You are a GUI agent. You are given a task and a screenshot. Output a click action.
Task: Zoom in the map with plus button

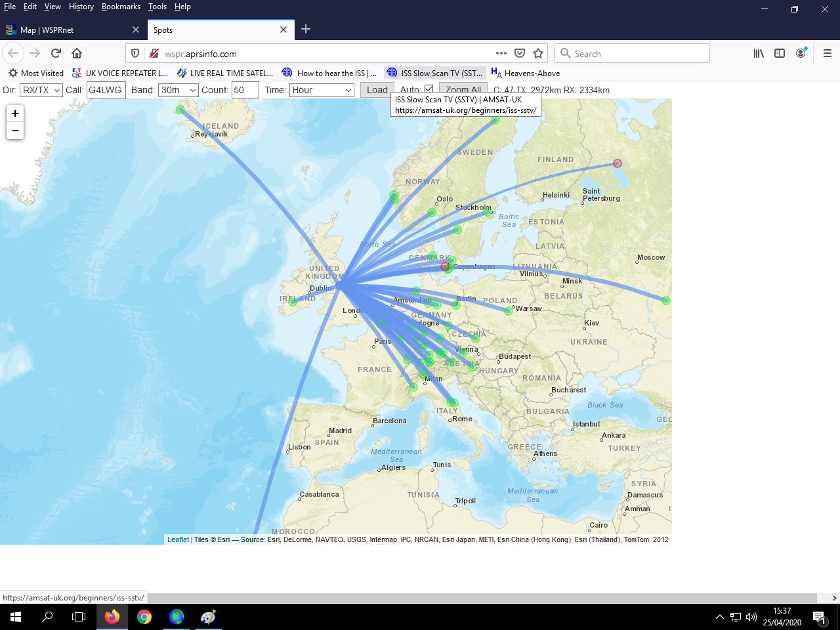15,114
